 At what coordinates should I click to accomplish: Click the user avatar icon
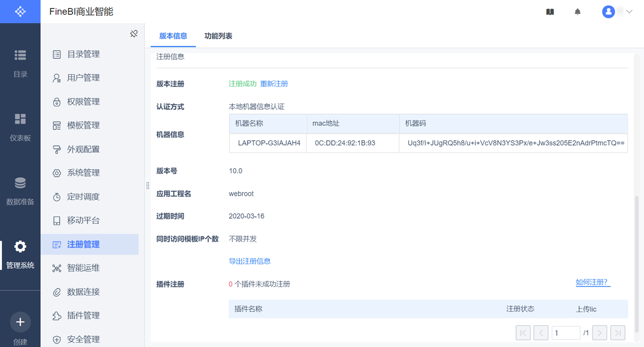coord(608,12)
